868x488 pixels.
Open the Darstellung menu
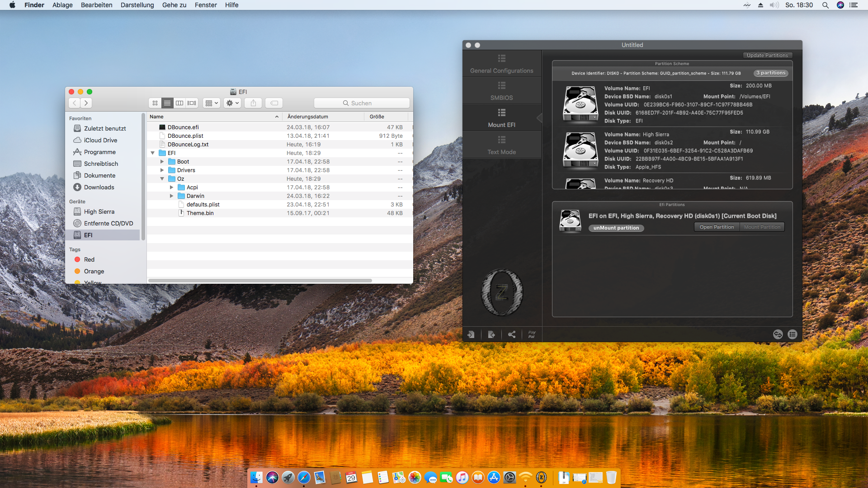pos(137,5)
